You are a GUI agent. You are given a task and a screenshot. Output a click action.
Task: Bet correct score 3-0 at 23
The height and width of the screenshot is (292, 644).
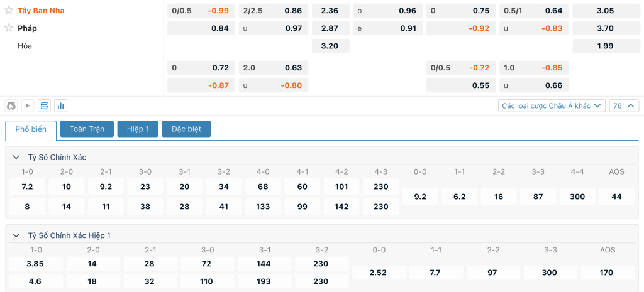click(145, 187)
